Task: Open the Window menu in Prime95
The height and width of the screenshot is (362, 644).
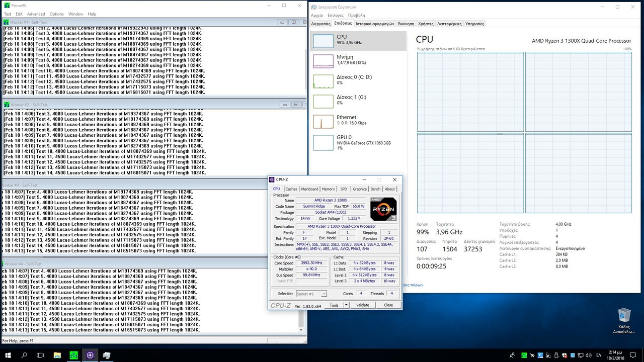Action: (x=75, y=14)
